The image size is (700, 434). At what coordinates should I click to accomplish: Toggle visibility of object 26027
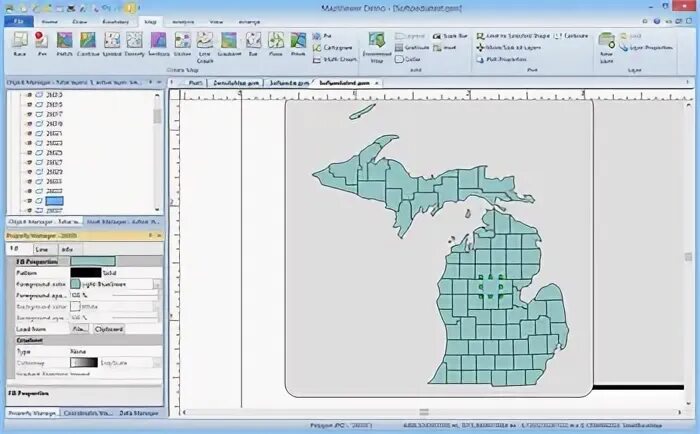pyautogui.click(x=29, y=163)
